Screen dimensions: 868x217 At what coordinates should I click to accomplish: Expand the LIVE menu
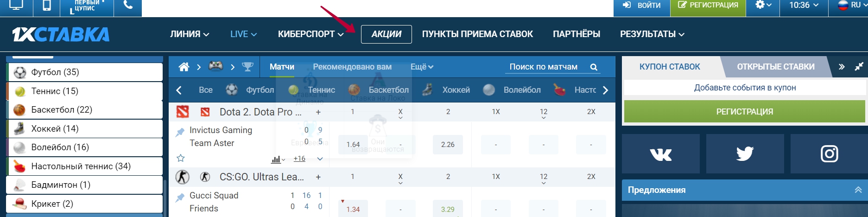pos(243,34)
